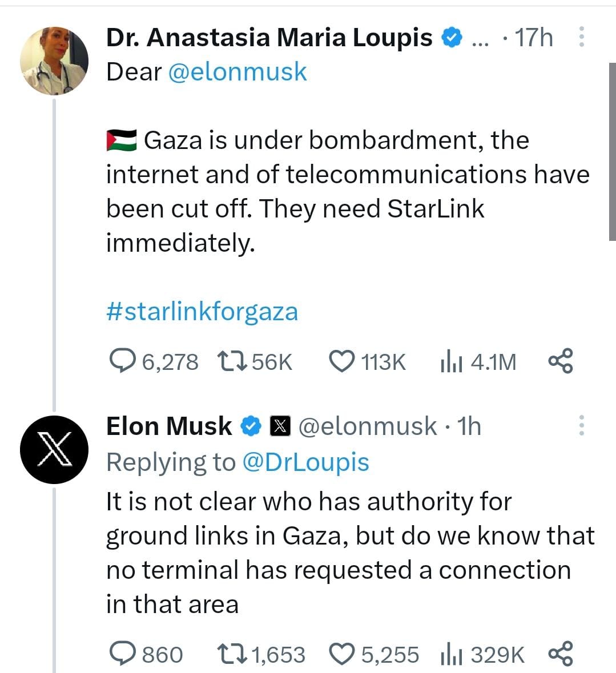616x673 pixels.
Task: Reply to Elon Musk's tweet
Action: (x=121, y=654)
